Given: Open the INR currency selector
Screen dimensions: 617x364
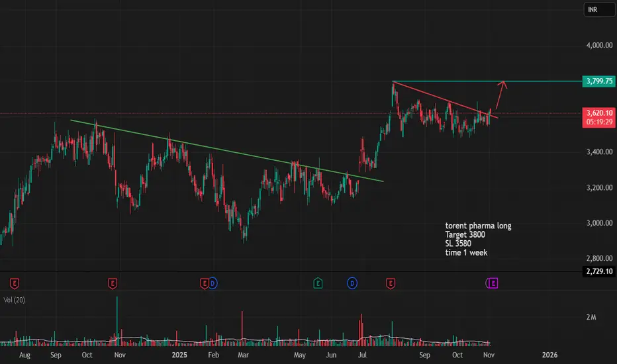Looking at the screenshot, I should click(599, 9).
